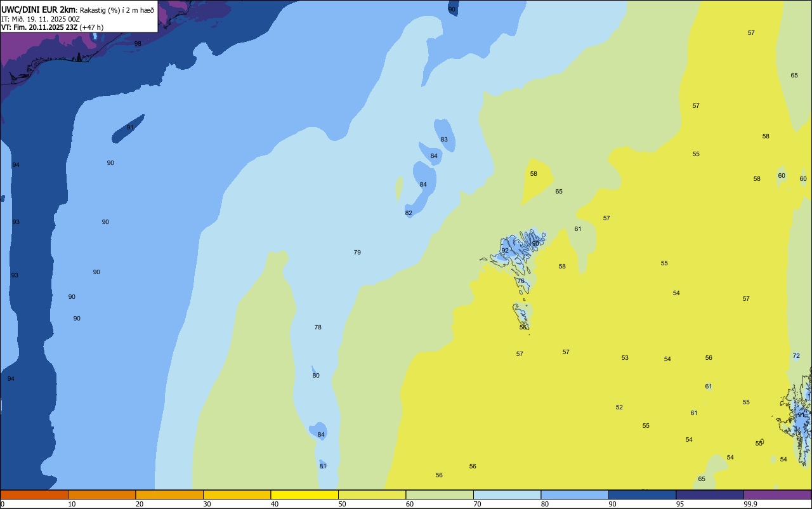Click the map value '82'
The image size is (812, 509).
pyautogui.click(x=409, y=213)
